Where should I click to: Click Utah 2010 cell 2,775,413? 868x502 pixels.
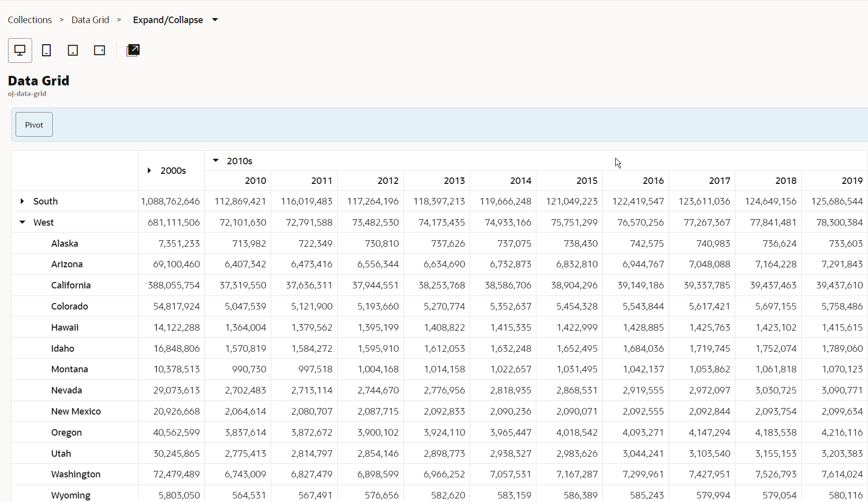pyautogui.click(x=238, y=453)
